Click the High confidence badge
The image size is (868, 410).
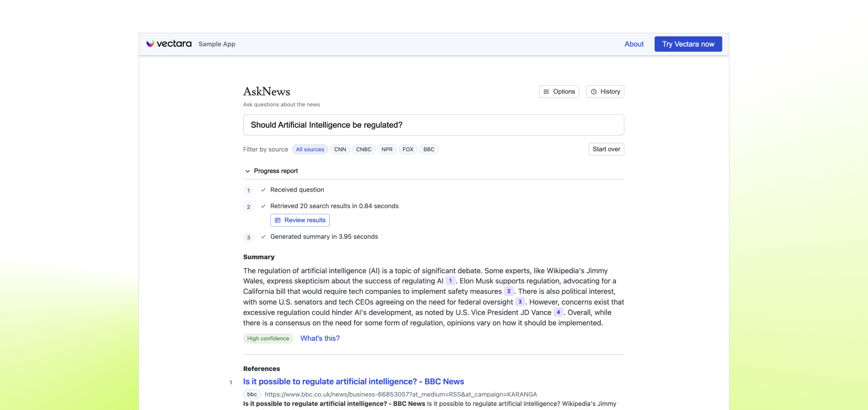coord(268,339)
